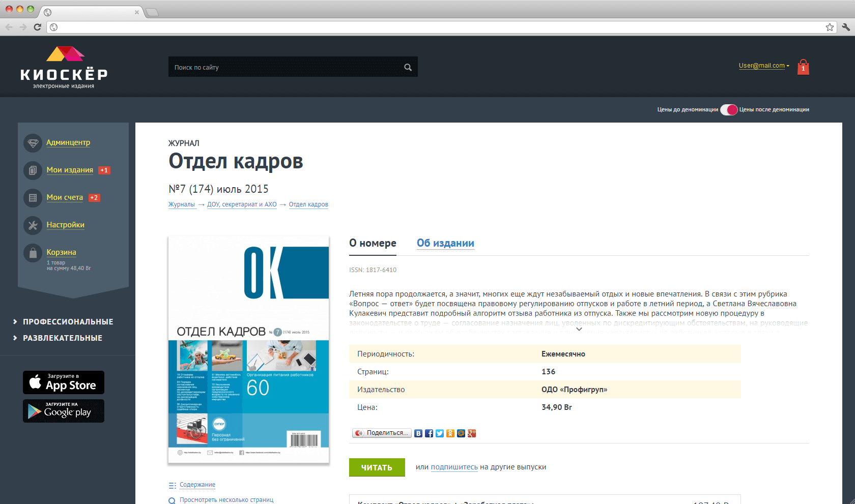Share via Twitter icon
Viewport: 855px width, 504px height.
(440, 433)
